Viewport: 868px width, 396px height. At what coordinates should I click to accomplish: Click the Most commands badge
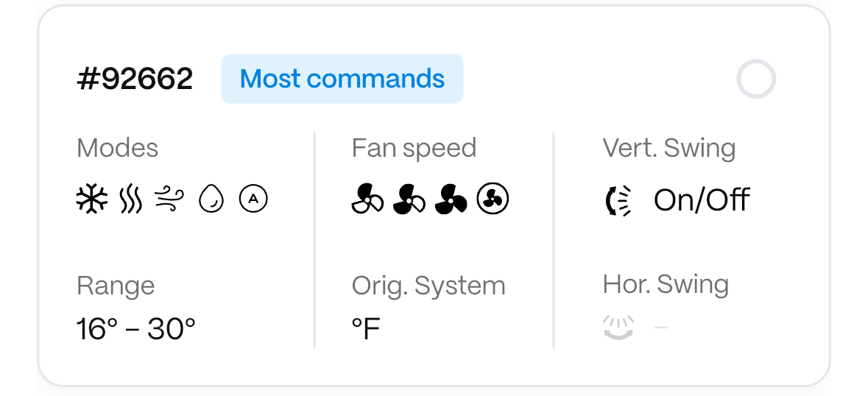pos(342,79)
